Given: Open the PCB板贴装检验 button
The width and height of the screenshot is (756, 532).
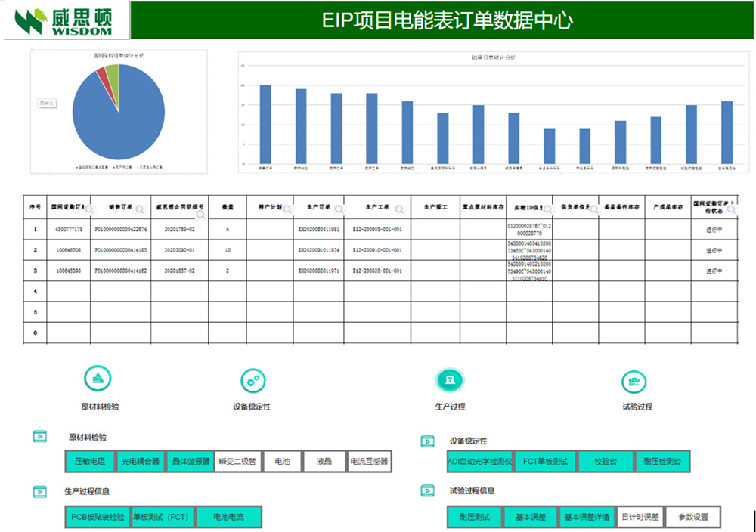Looking at the screenshot, I should [x=98, y=517].
